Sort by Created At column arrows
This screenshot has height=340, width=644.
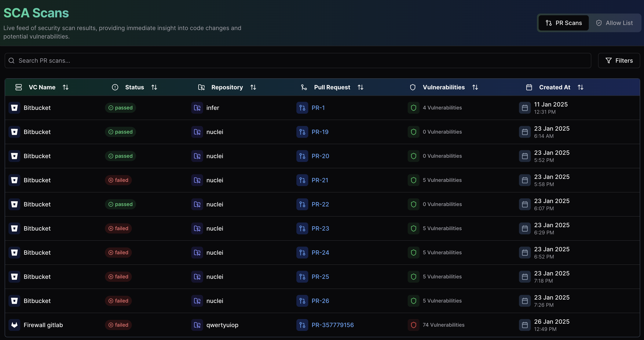[580, 87]
